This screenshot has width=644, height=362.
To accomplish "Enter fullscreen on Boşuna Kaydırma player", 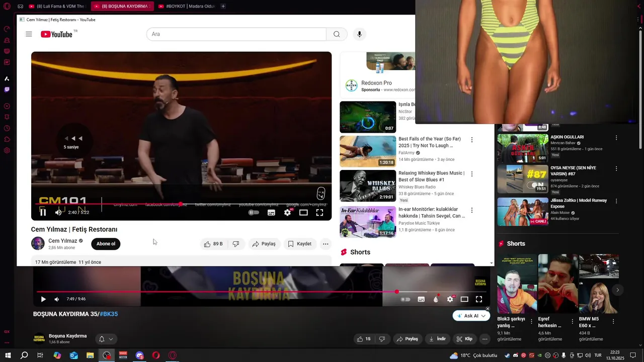I will [x=479, y=299].
